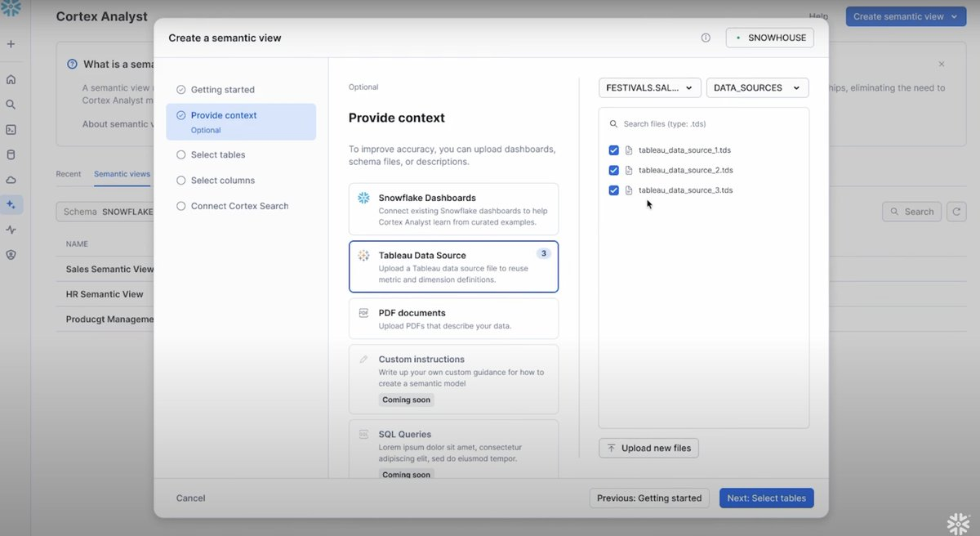Open the monitoring pulse icon in sidebar
980x536 pixels.
[x=11, y=230]
